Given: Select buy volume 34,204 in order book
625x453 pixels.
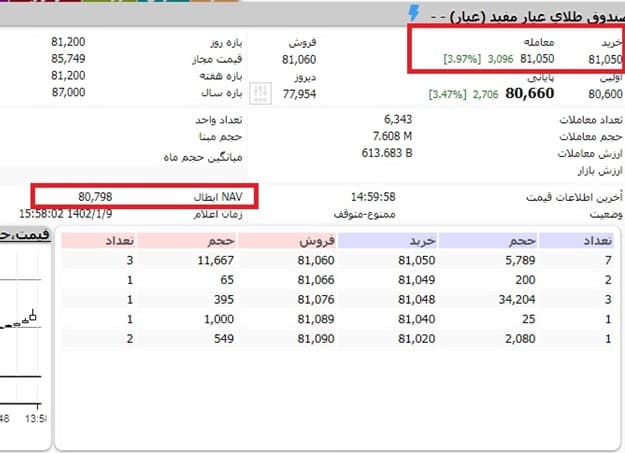Looking at the screenshot, I should (x=517, y=299).
